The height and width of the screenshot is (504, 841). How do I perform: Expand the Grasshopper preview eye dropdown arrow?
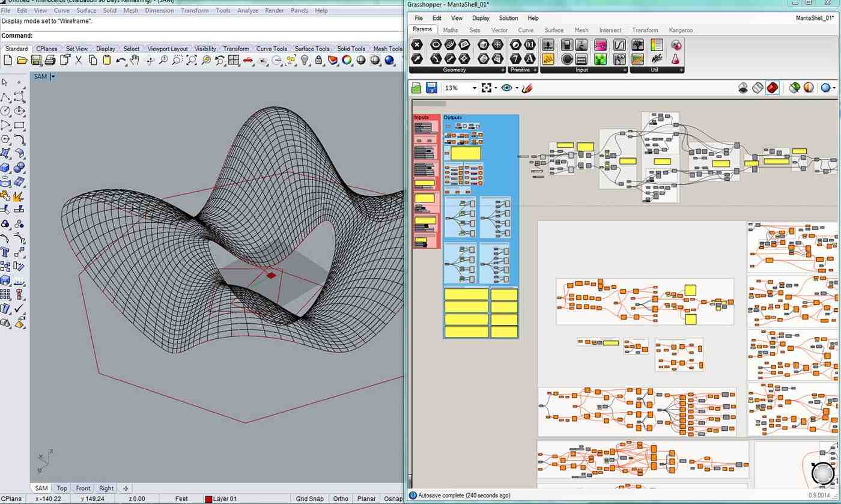(x=517, y=88)
